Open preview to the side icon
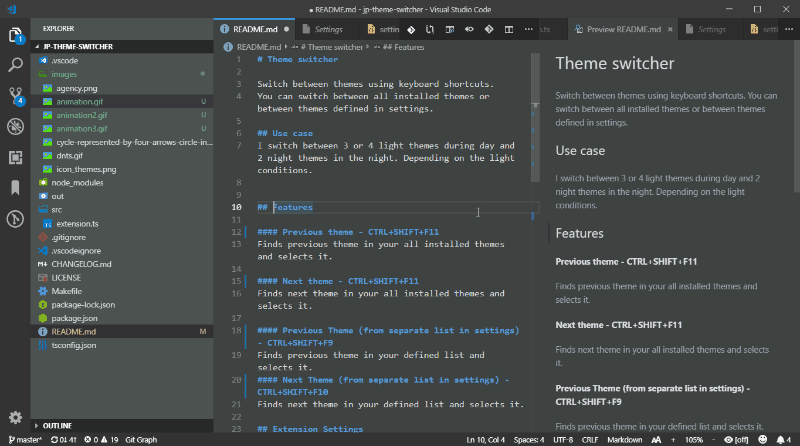The image size is (800, 446). coord(449,30)
